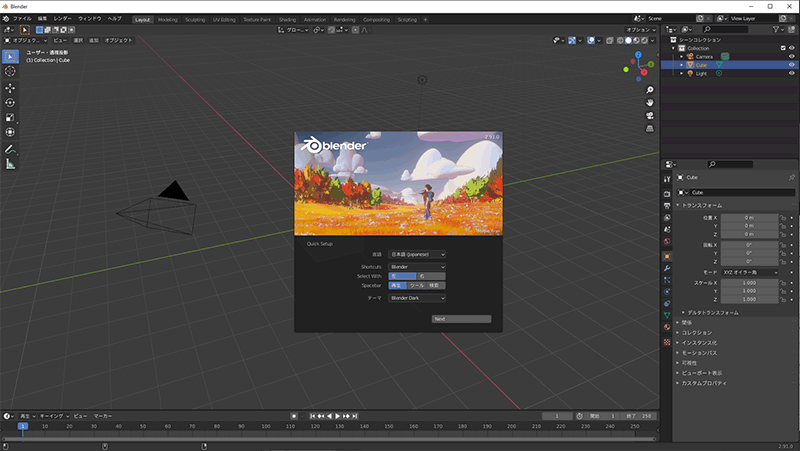This screenshot has width=800, height=451.
Task: Hide the Cube object via eye icon
Action: (793, 65)
